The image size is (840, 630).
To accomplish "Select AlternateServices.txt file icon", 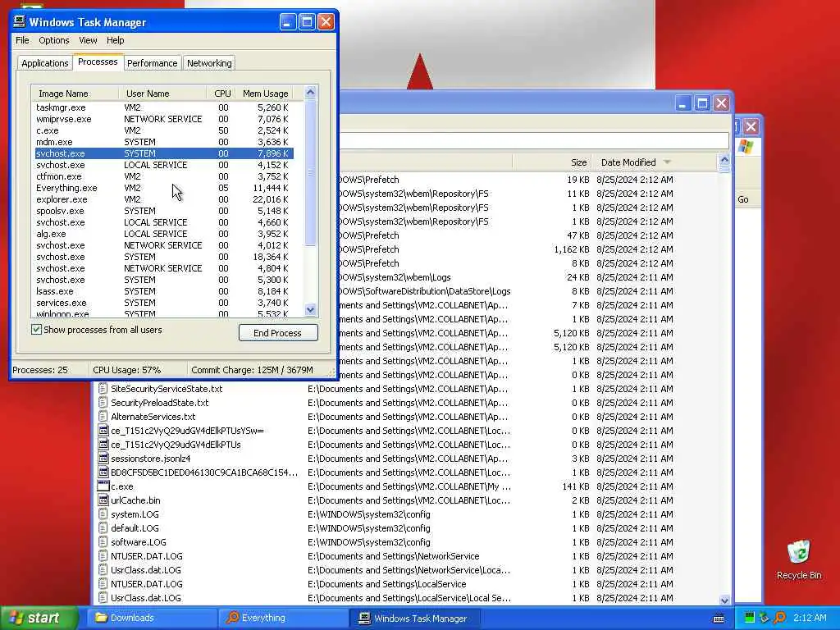I will [x=103, y=416].
